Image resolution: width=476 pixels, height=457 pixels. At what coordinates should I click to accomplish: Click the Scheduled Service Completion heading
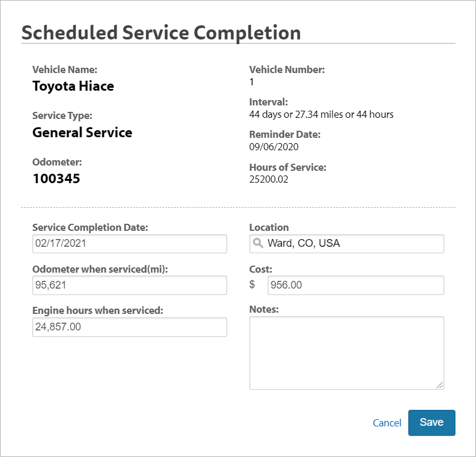click(161, 33)
